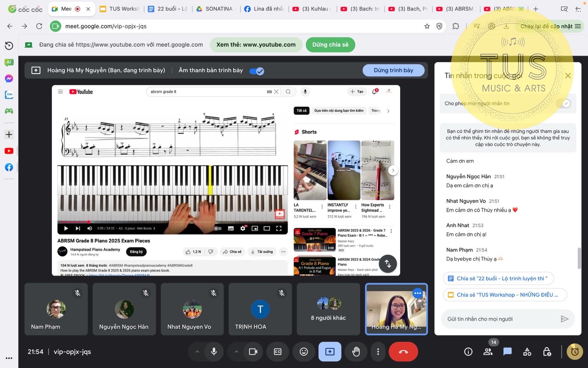Open the activities icon

tap(527, 351)
